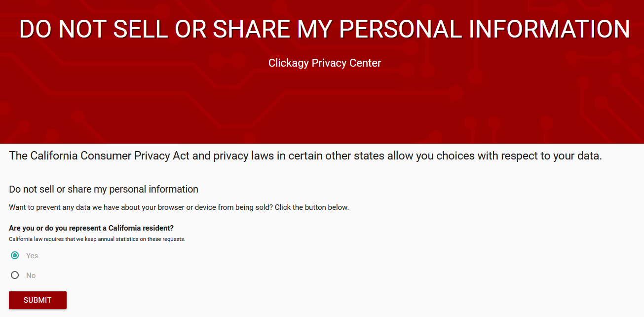Viewport: 644px width, 317px height.
Task: Click the empty "No" radio circle
Action: (15, 275)
